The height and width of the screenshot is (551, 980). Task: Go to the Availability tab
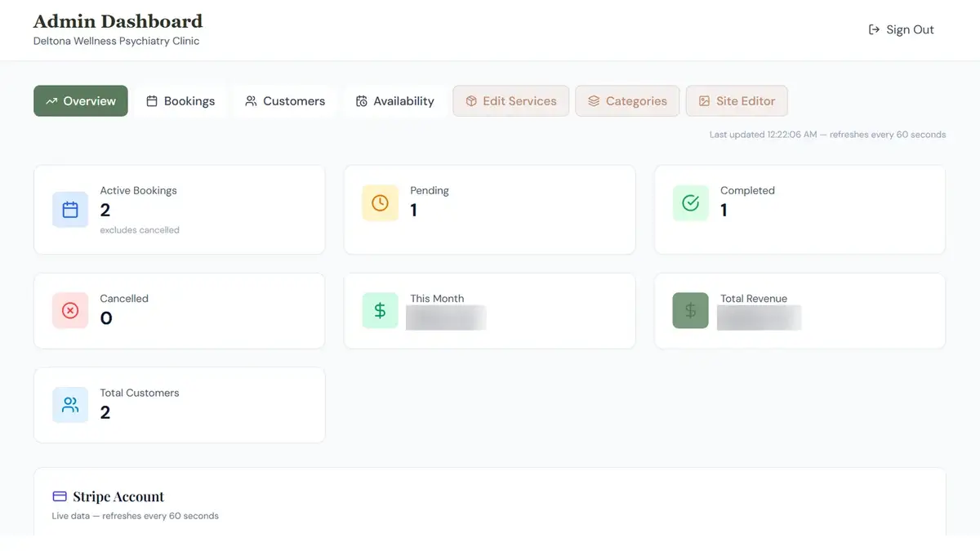(395, 101)
